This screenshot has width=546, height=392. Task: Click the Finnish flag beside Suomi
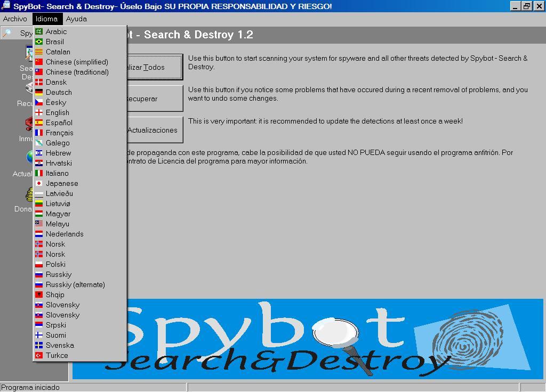pos(39,335)
